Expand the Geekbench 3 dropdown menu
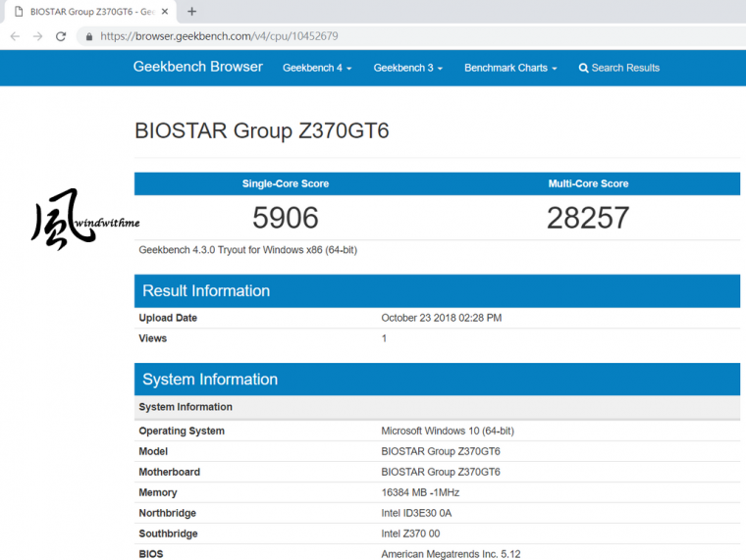The width and height of the screenshot is (746, 560). [407, 68]
